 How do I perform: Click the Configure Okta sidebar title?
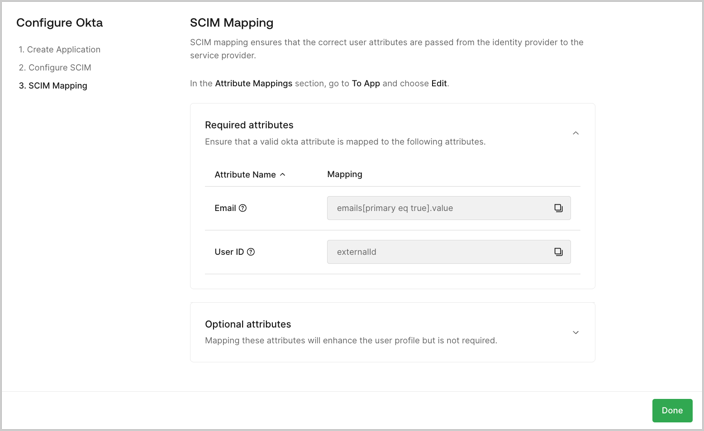tap(59, 23)
